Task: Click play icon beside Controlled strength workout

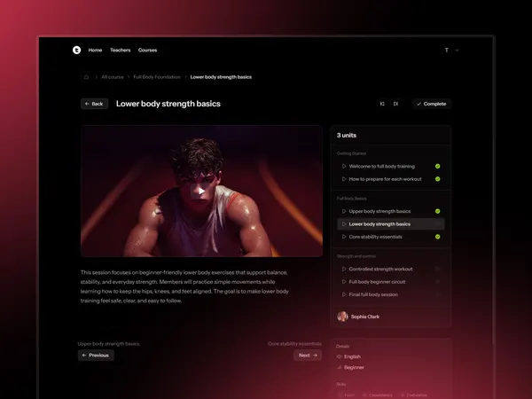Action: pos(344,269)
